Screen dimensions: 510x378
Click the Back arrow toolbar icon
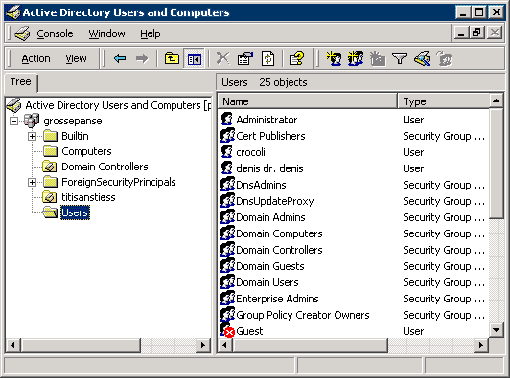pyautogui.click(x=120, y=59)
